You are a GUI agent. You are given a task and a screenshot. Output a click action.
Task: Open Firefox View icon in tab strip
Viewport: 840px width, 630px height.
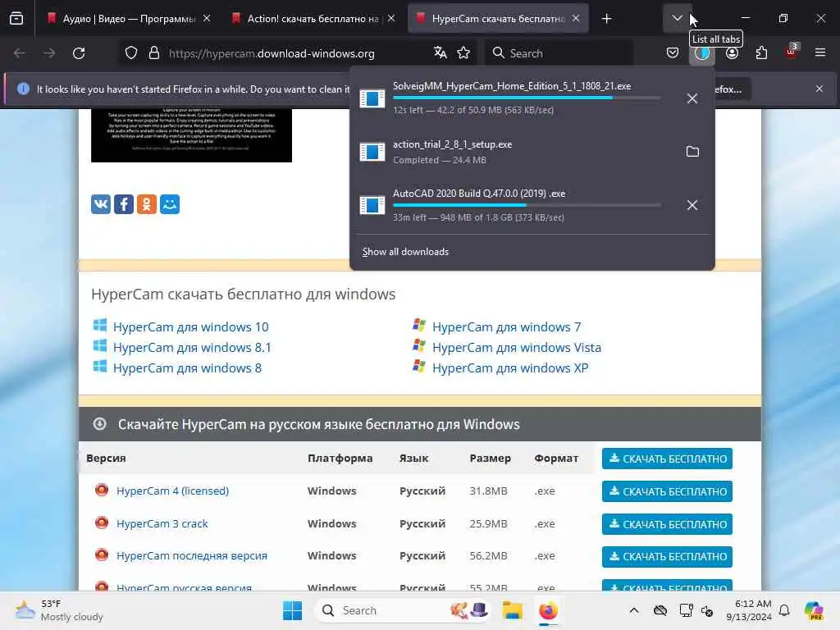(x=16, y=19)
